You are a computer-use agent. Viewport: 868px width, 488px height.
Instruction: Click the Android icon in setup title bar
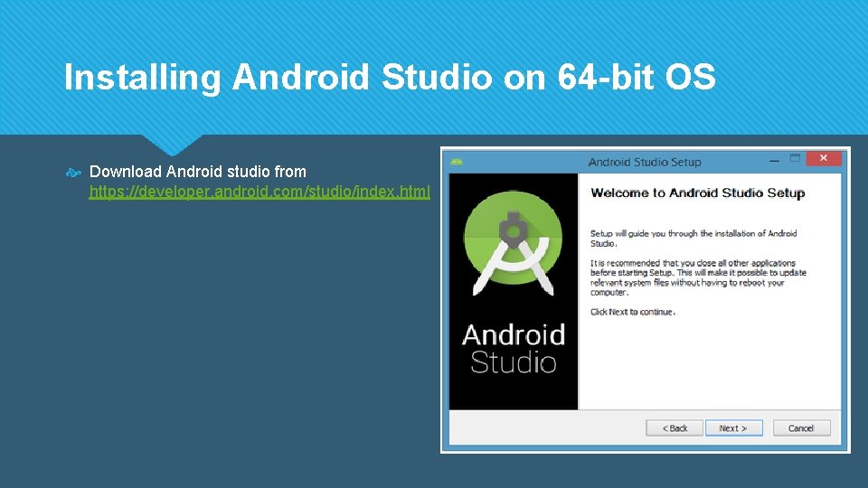(x=457, y=162)
